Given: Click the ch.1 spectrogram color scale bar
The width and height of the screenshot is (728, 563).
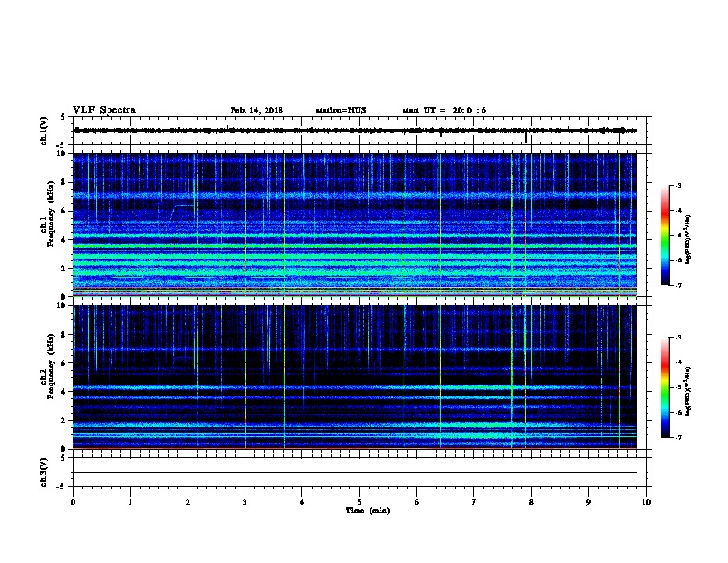Looking at the screenshot, I should point(665,236).
